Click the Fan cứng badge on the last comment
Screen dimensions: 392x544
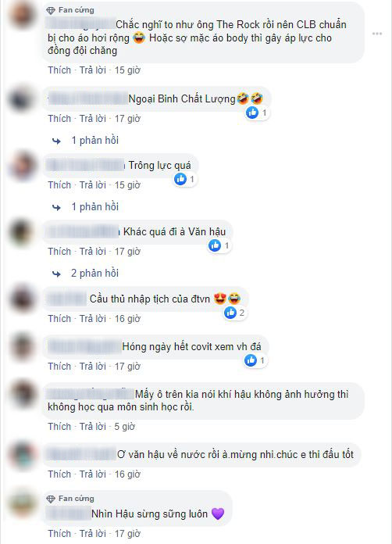coord(70,499)
